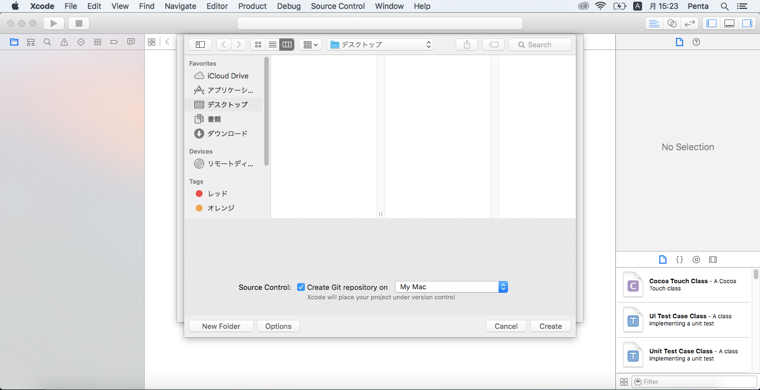The width and height of the screenshot is (760, 390).
Task: Select the Version editor icon
Action: point(689,23)
